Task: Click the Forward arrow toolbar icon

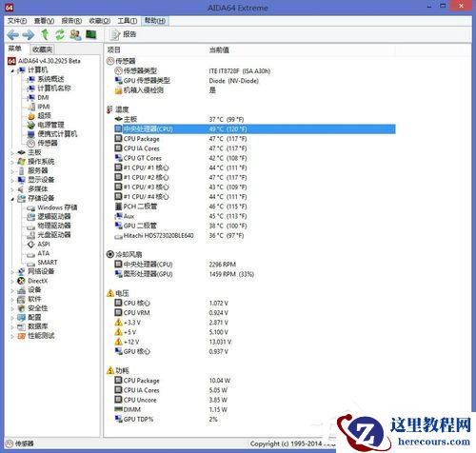Action: [29, 34]
